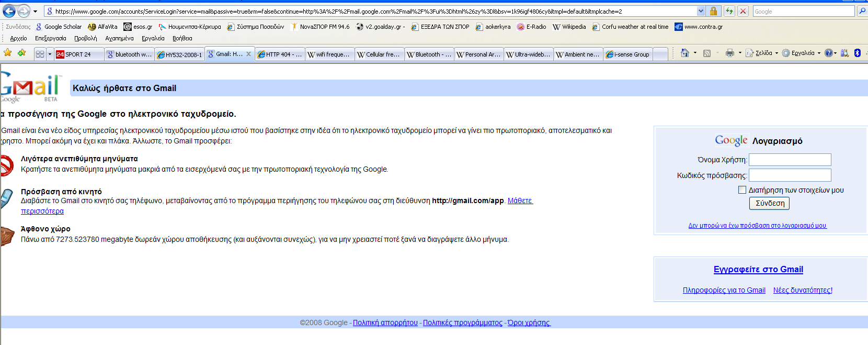This screenshot has height=345, width=868.
Task: Click the Research toolbar icon
Action: click(x=844, y=53)
